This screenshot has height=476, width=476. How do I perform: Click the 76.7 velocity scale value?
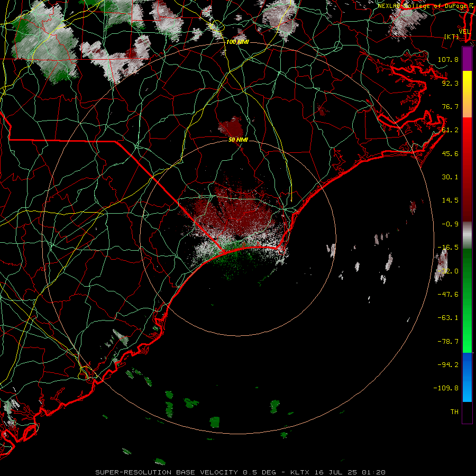(450, 106)
